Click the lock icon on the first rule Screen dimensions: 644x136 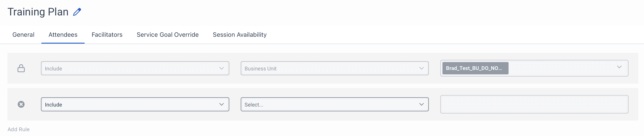point(22,68)
